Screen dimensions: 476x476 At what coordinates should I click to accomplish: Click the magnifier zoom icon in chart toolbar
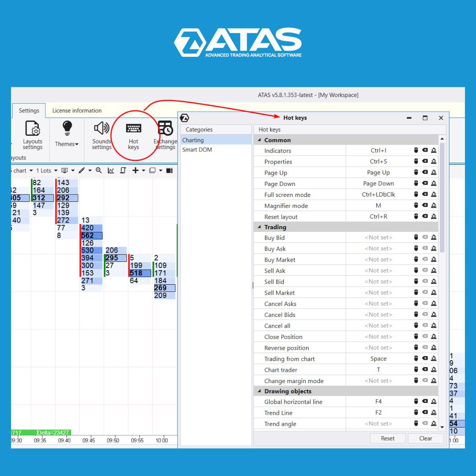[99, 170]
